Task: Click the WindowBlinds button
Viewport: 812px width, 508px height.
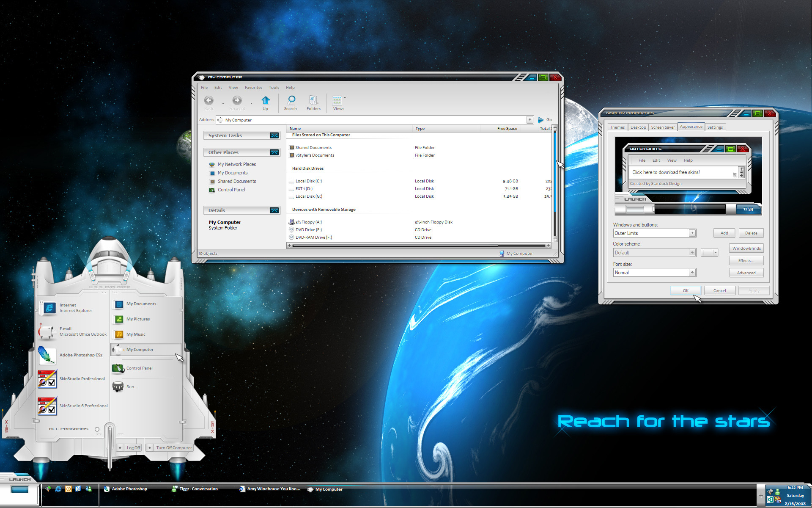Action: [746, 248]
